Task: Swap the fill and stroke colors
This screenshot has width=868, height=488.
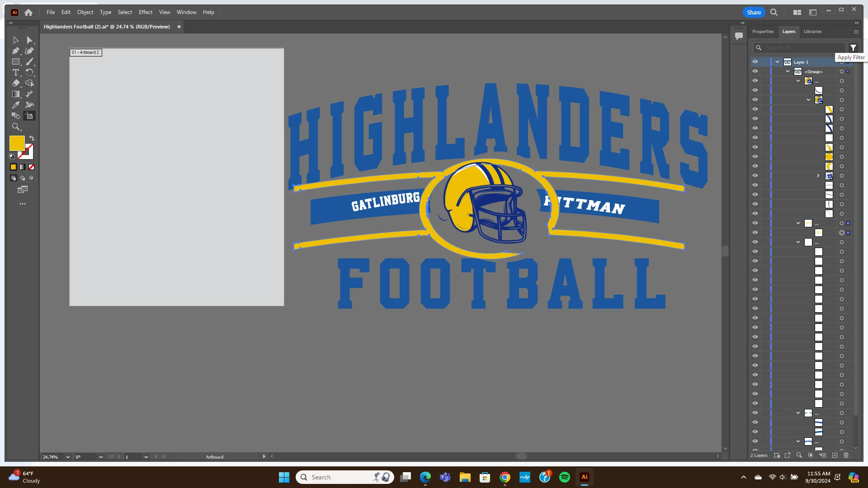Action: pyautogui.click(x=32, y=138)
